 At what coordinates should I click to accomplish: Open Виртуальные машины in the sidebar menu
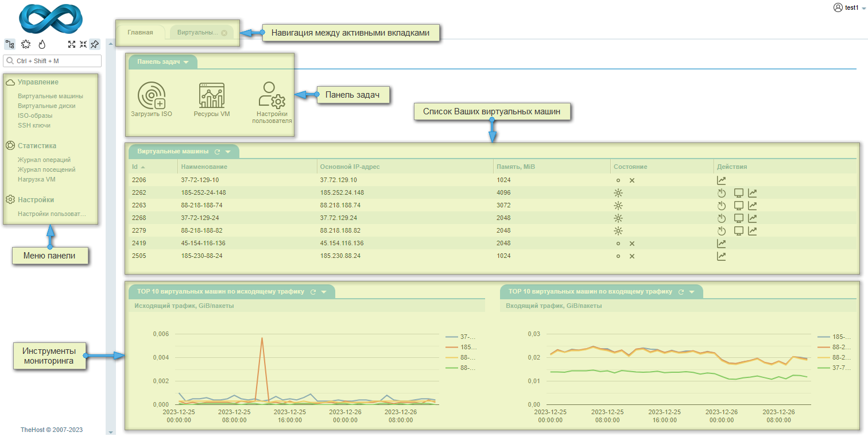pyautogui.click(x=51, y=96)
